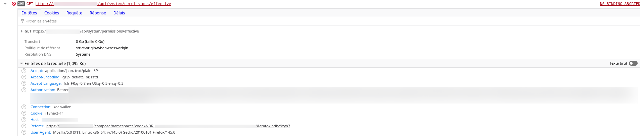Collapse En-têtes de la requête section
The width and height of the screenshot is (644, 137).
pos(21,63)
